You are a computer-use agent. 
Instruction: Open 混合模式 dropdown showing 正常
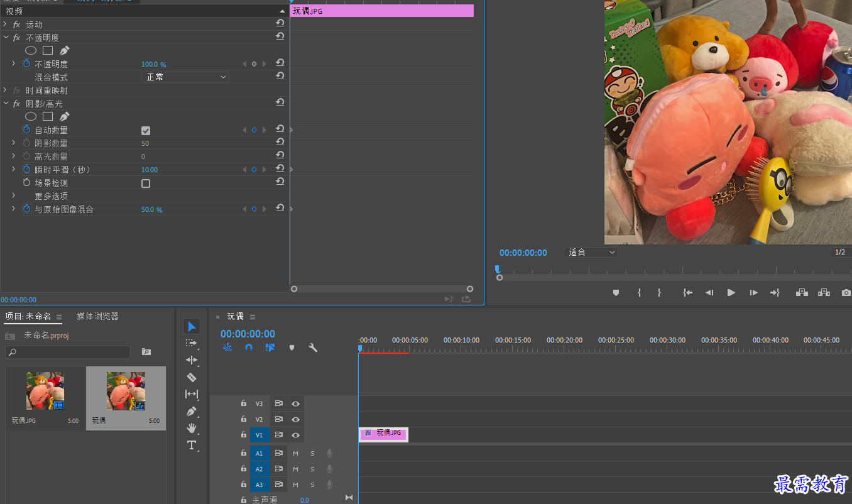[x=185, y=77]
